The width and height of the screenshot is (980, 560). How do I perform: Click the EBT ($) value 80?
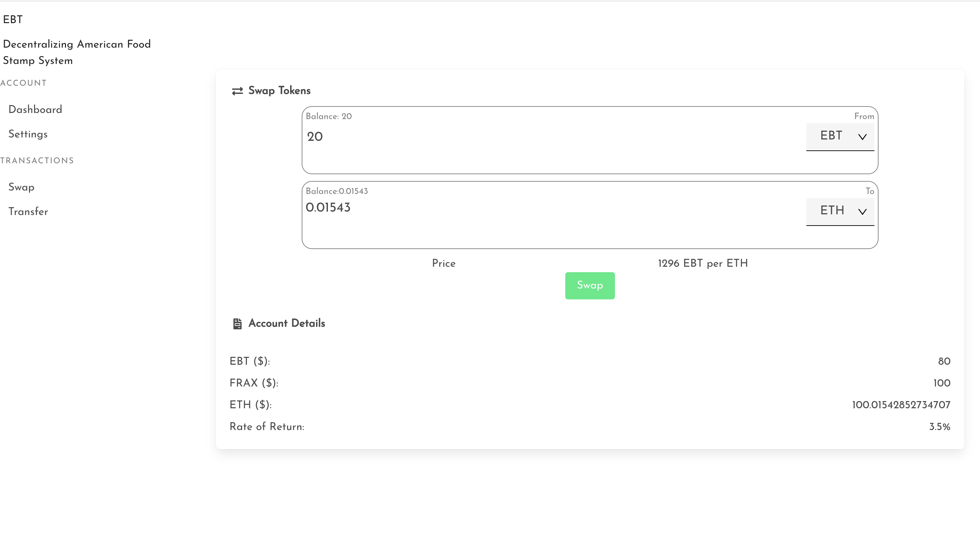click(x=944, y=362)
